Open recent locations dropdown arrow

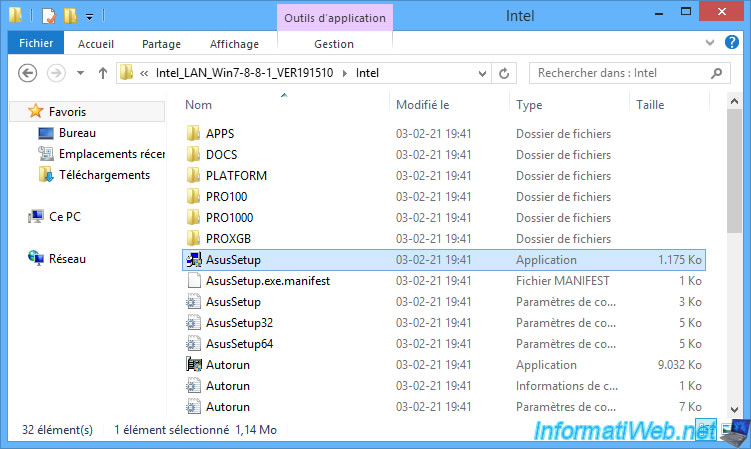pos(80,73)
